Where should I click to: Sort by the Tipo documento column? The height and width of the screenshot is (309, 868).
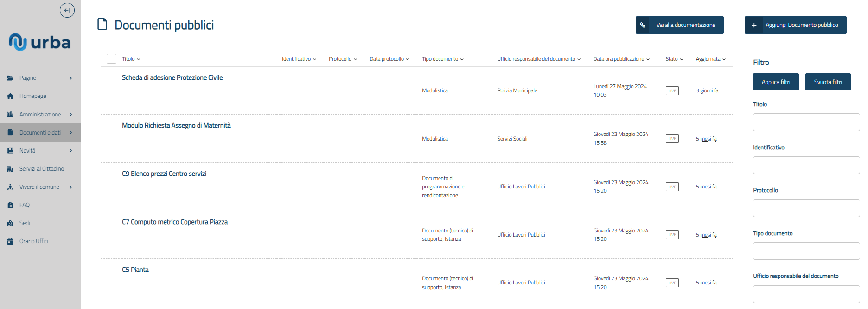(x=442, y=59)
